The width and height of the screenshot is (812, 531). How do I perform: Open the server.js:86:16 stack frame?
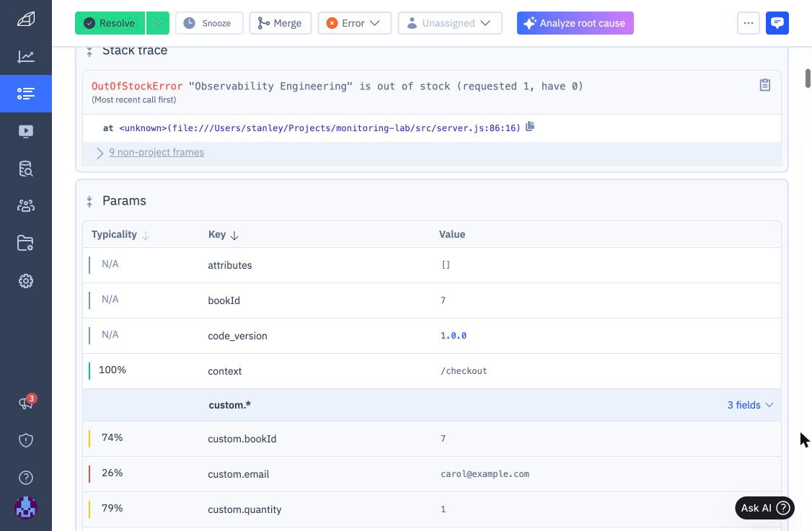click(x=319, y=128)
